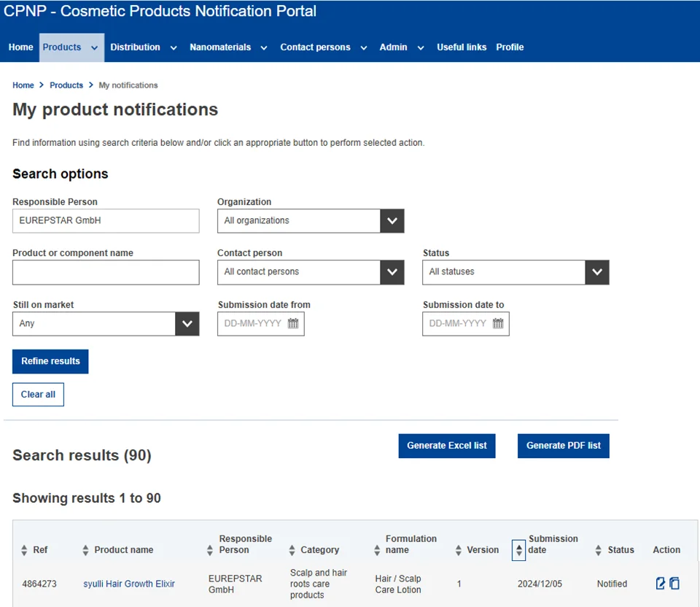Open the Submission date to calendar picker

(x=498, y=324)
